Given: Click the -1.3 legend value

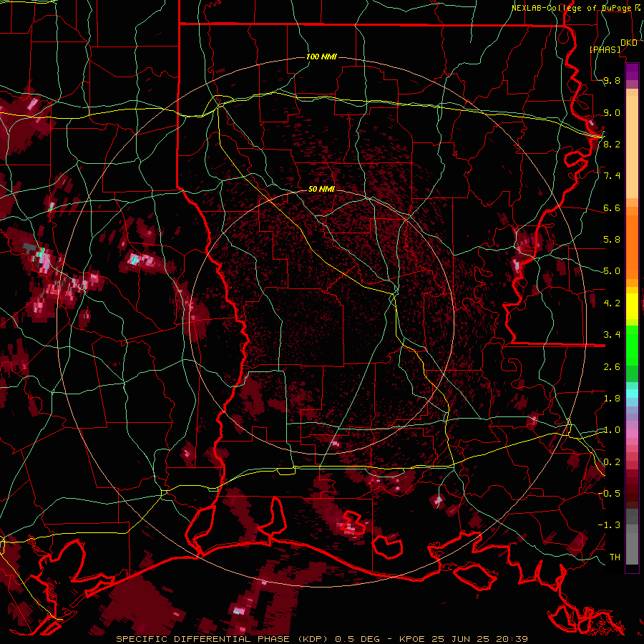Looking at the screenshot, I should click(x=609, y=525).
